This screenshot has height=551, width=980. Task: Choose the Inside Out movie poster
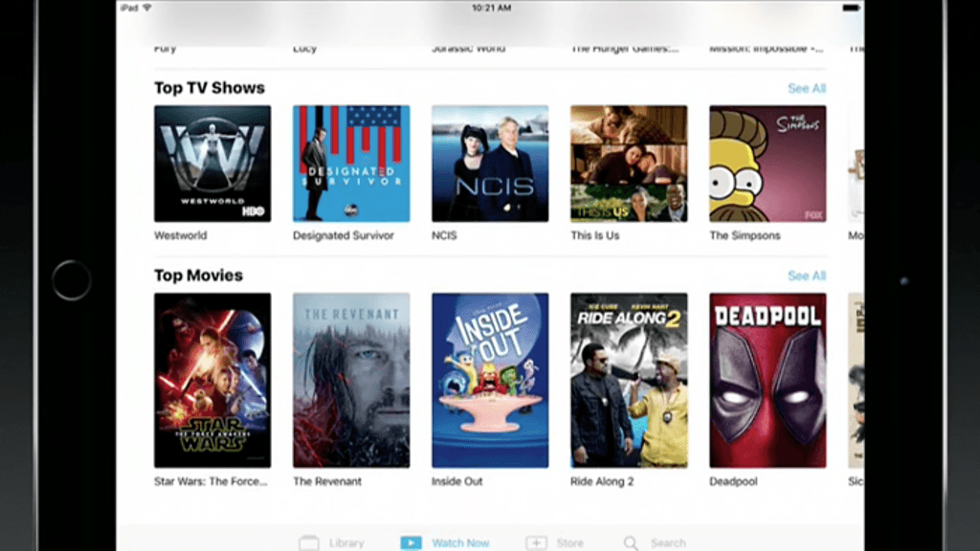[490, 380]
